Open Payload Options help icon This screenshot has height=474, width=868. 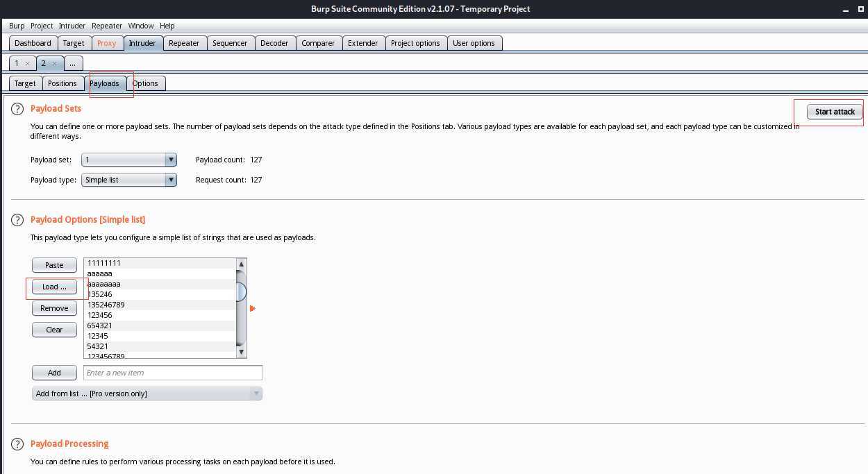tap(17, 220)
